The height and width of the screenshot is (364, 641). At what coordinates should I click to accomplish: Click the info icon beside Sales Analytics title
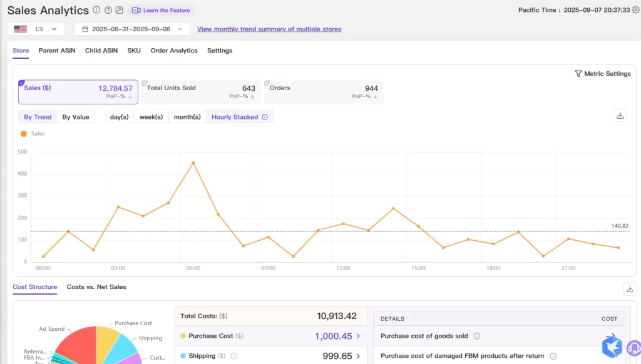tap(96, 10)
